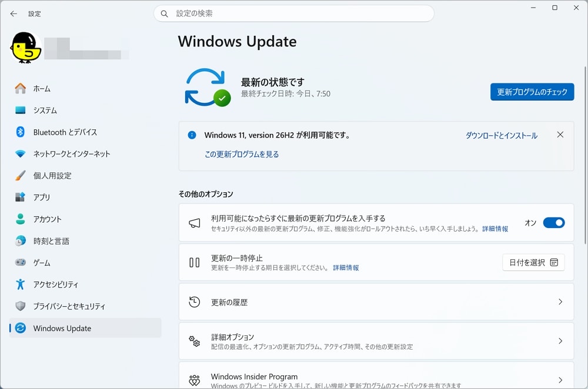Select Bluetooth とデバイス
Screen dimensions: 588x389
click(x=85, y=132)
